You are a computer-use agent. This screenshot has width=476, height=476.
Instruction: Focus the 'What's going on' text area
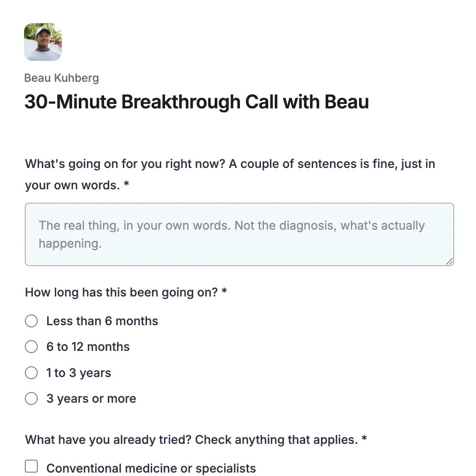[239, 234]
